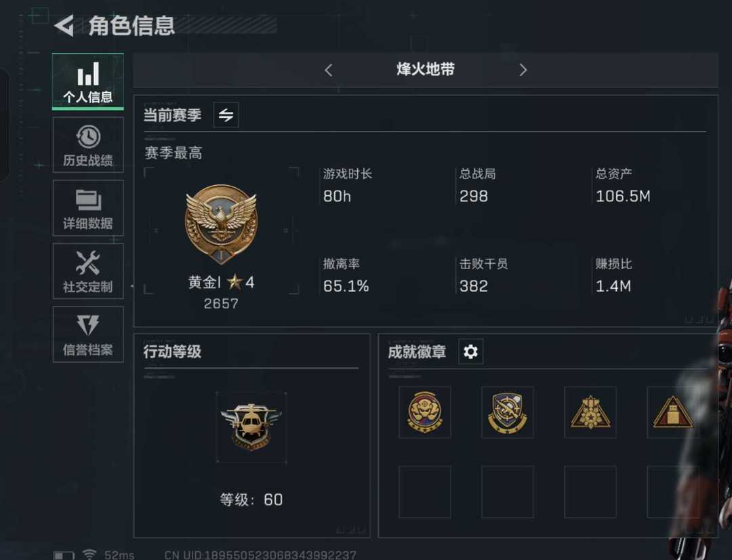Click the 黄金I eagle rank emblem
Image resolution: width=732 pixels, height=560 pixels.
(x=221, y=224)
